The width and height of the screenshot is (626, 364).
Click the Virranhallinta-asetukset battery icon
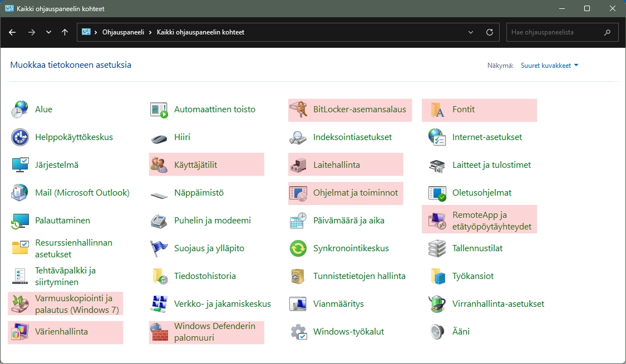click(x=437, y=304)
